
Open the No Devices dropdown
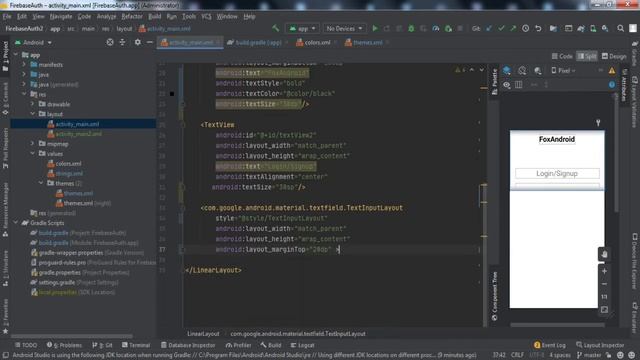point(344,29)
